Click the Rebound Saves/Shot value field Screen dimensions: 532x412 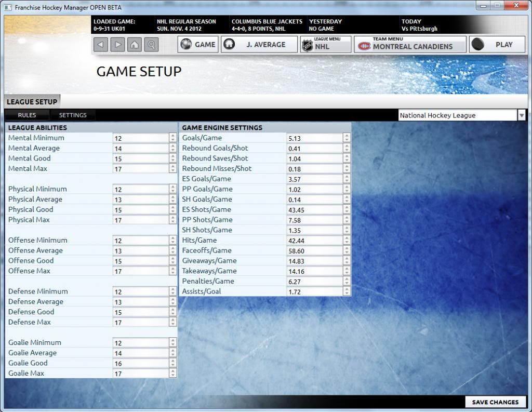coord(314,158)
